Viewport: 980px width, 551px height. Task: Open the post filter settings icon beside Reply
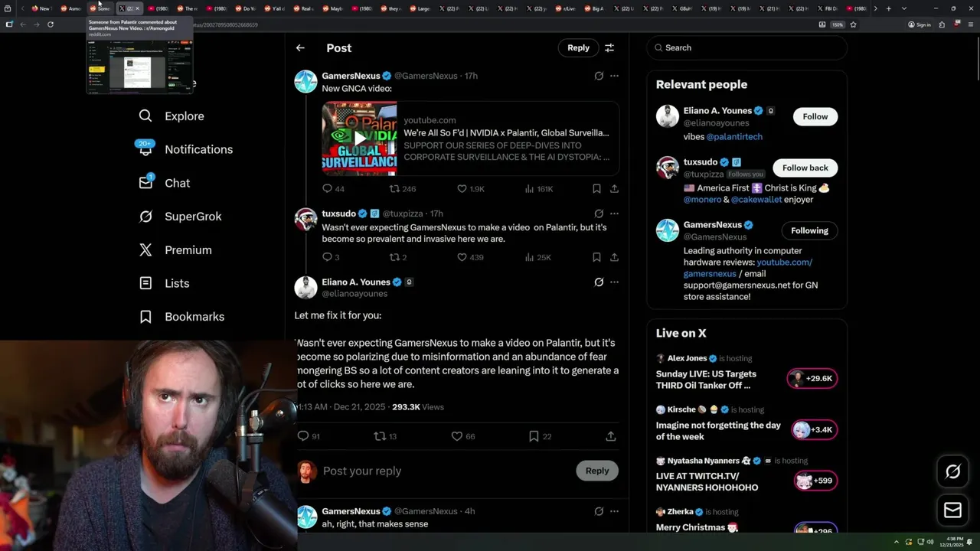609,47
